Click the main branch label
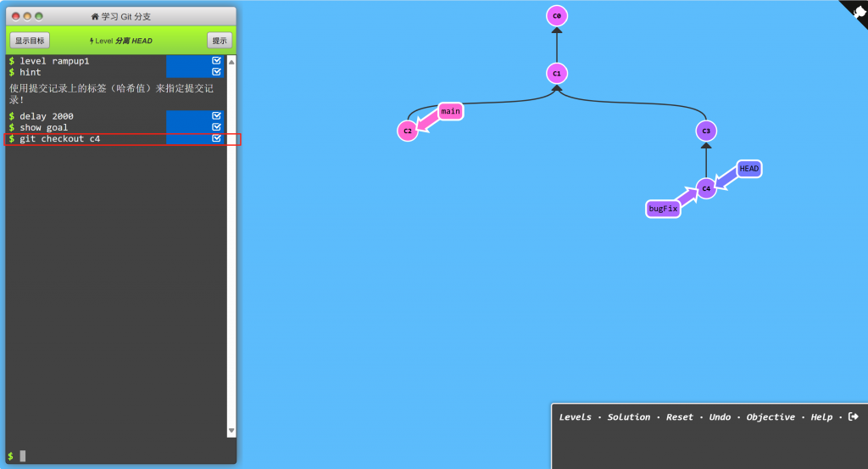 pos(450,111)
